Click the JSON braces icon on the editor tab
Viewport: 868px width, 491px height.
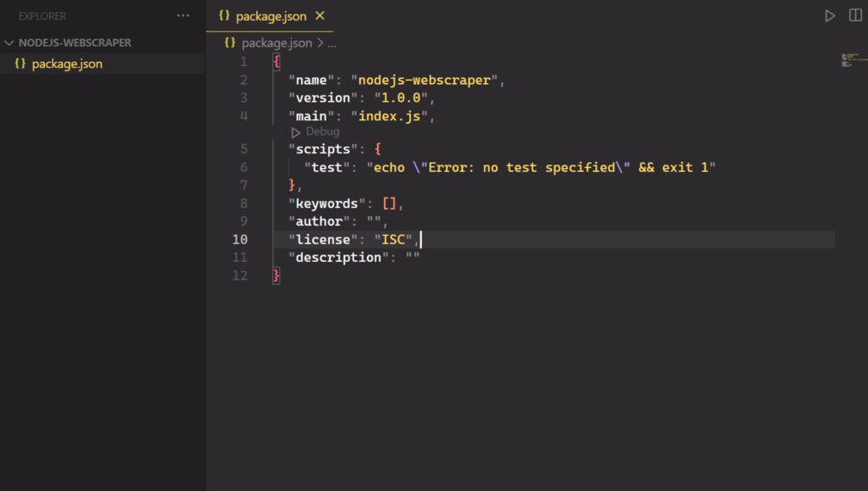coord(225,16)
